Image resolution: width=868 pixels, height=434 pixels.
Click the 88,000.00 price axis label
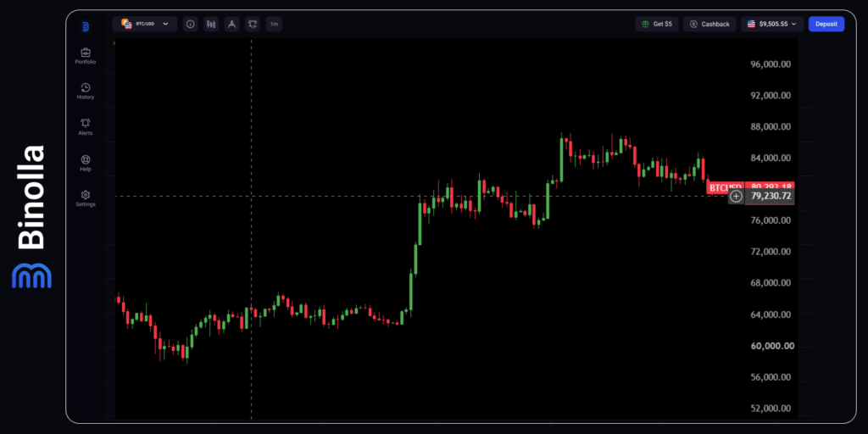coord(771,127)
